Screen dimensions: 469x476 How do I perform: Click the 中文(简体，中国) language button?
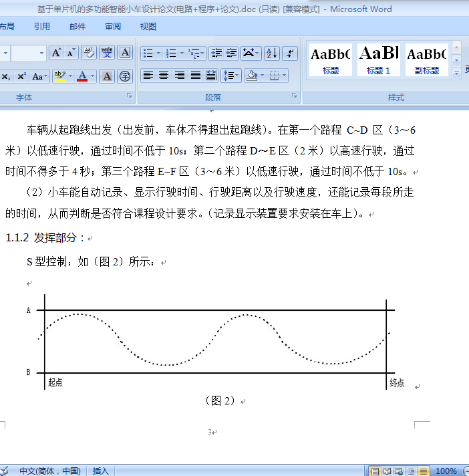pyautogui.click(x=50, y=471)
